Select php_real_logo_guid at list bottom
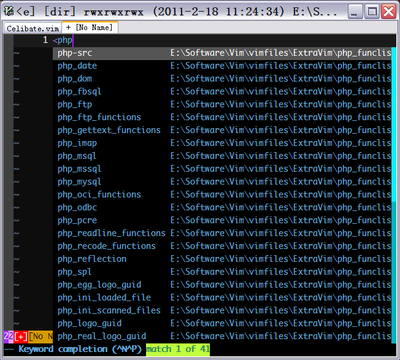 (222, 336)
